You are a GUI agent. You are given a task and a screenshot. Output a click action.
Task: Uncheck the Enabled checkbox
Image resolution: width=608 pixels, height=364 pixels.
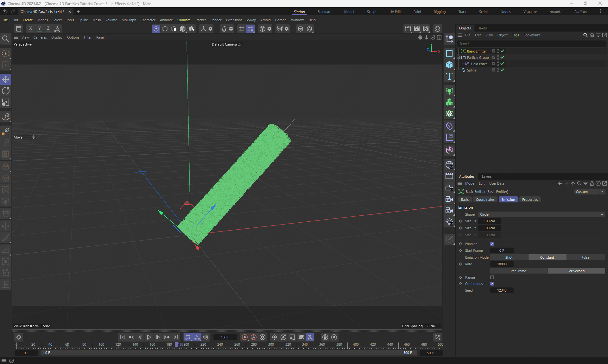492,244
